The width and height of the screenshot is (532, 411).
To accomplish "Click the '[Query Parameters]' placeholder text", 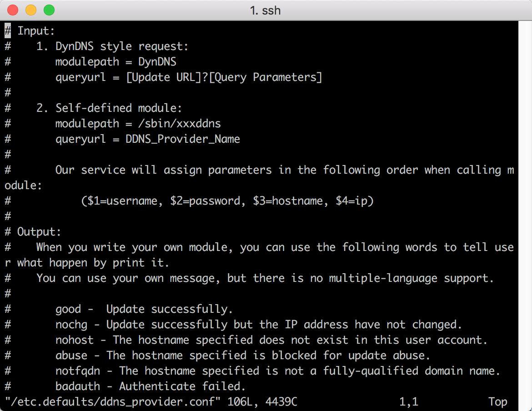I will tap(266, 77).
